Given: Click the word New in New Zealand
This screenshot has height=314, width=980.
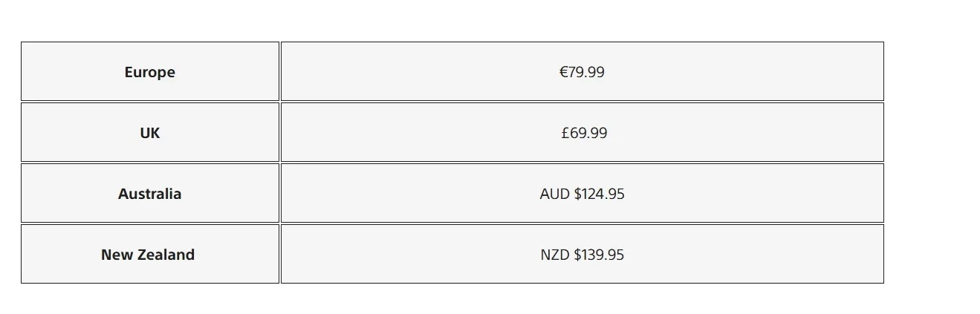Looking at the screenshot, I should (x=117, y=255).
